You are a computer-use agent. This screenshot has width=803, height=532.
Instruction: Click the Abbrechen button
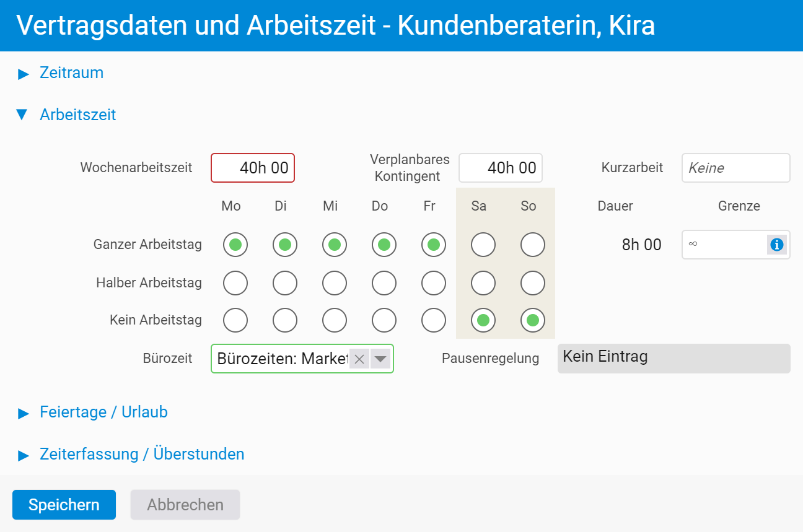[185, 505]
